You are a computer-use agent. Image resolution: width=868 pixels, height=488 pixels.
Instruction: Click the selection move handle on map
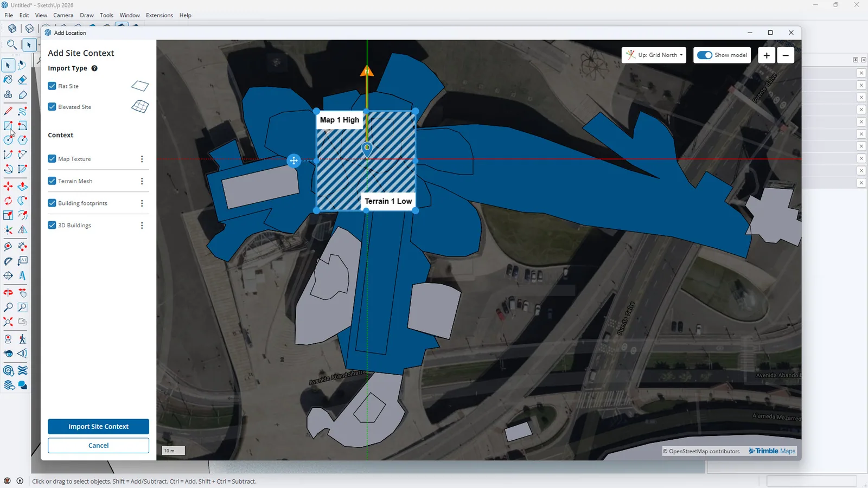[293, 160]
